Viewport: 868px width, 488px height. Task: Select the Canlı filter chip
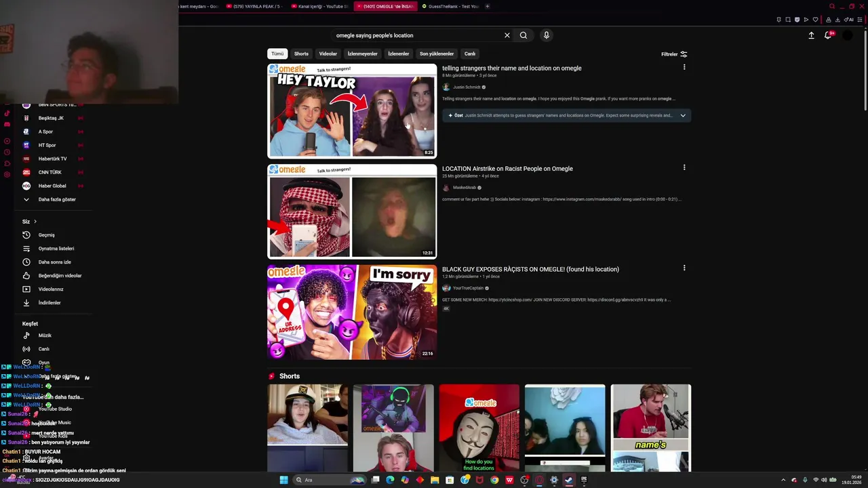click(x=469, y=54)
